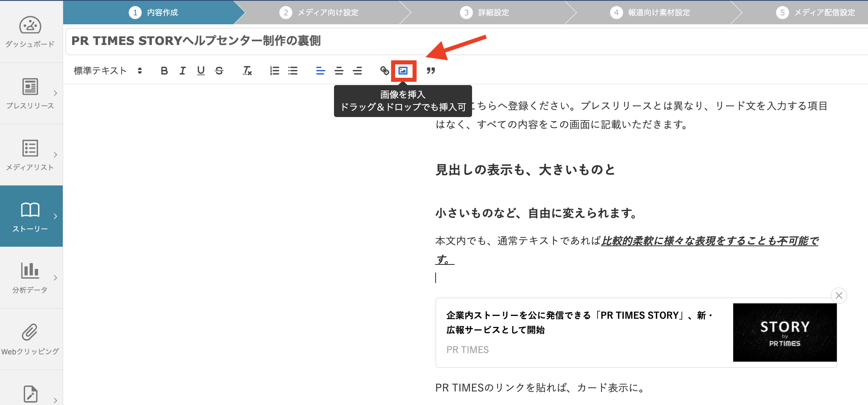This screenshot has width=868, height=405.
Task: Open the プレスリリース sidebar icon
Action: [x=30, y=87]
